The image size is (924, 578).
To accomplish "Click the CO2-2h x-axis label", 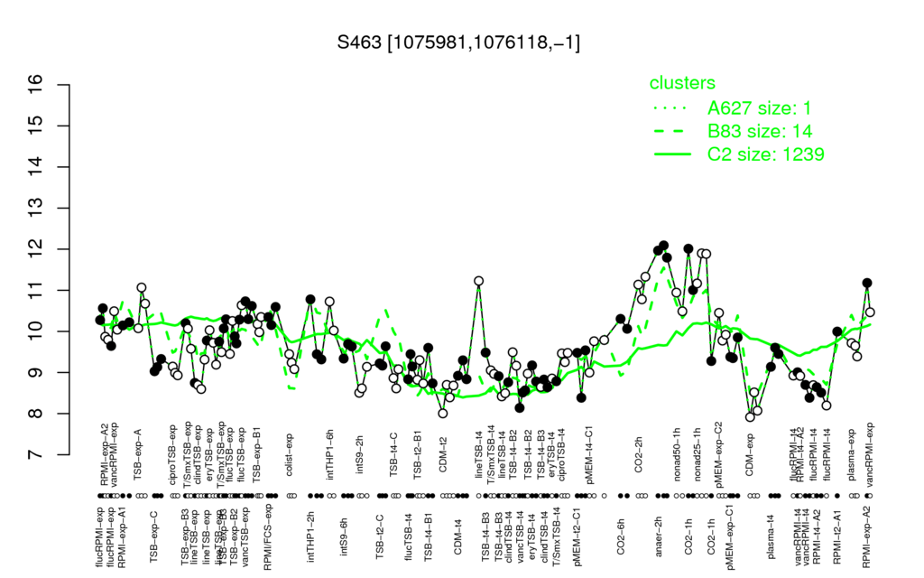I will [638, 453].
